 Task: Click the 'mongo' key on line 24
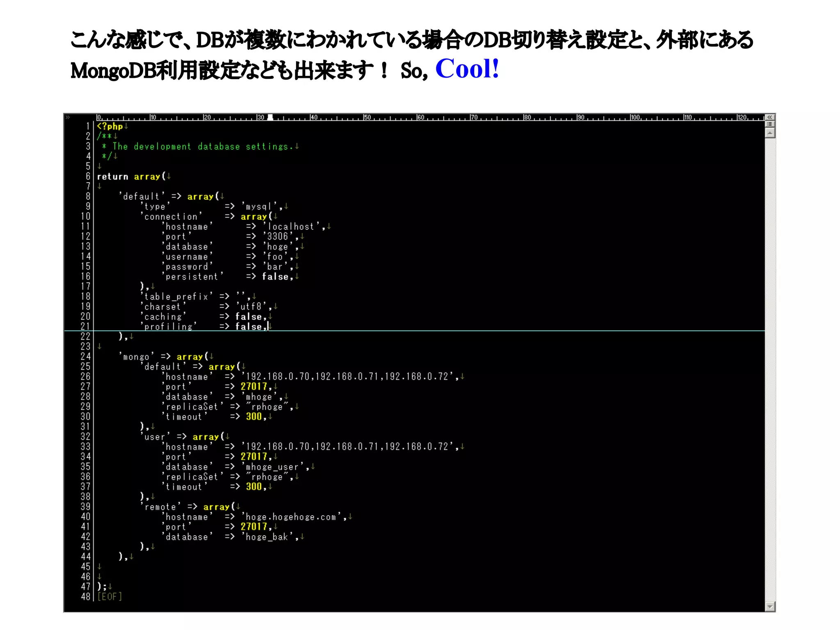(137, 356)
